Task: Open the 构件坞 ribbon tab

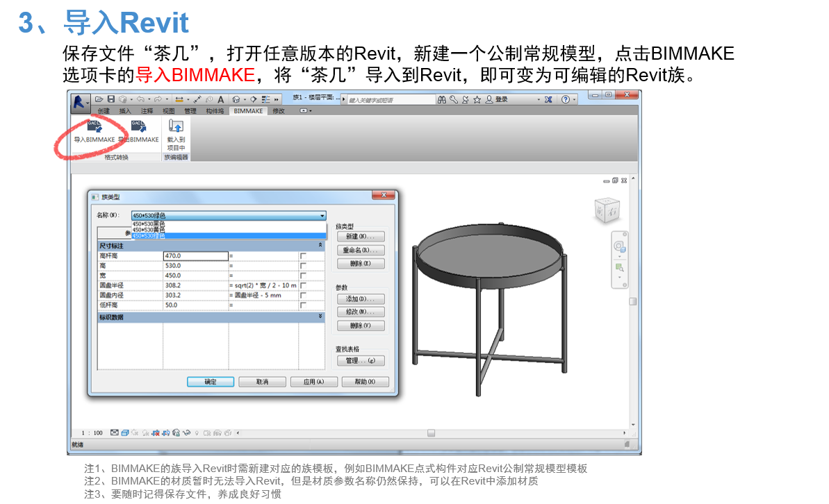Action: (x=215, y=111)
